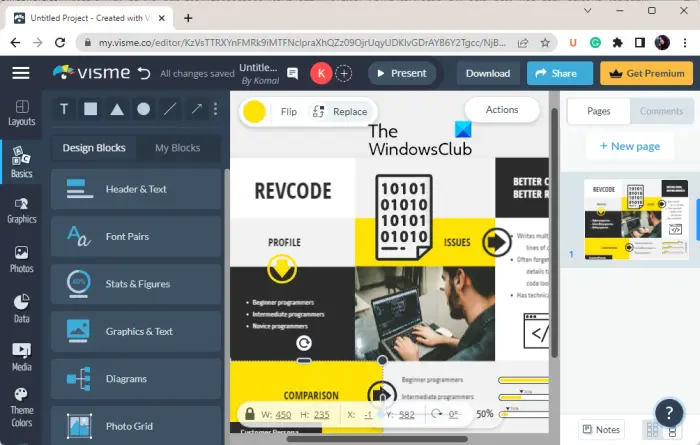Open the Photos sidebar panel
The image size is (700, 445).
[21, 259]
